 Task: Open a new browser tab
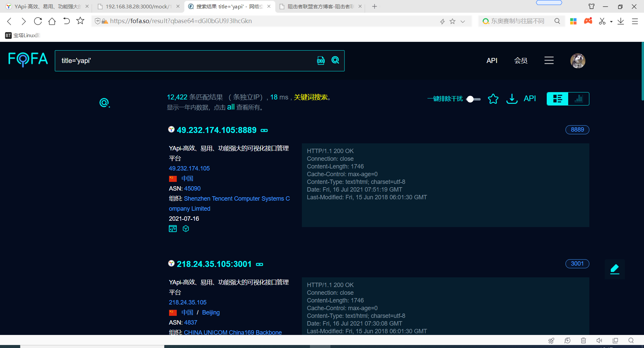(375, 6)
